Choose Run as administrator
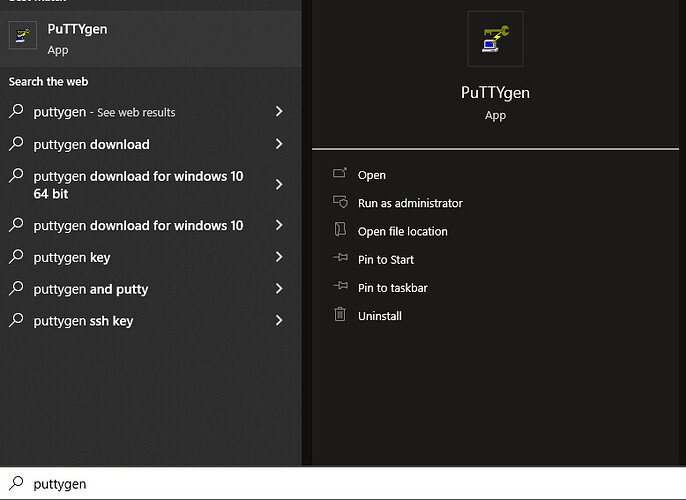This screenshot has height=500, width=686. pos(410,203)
